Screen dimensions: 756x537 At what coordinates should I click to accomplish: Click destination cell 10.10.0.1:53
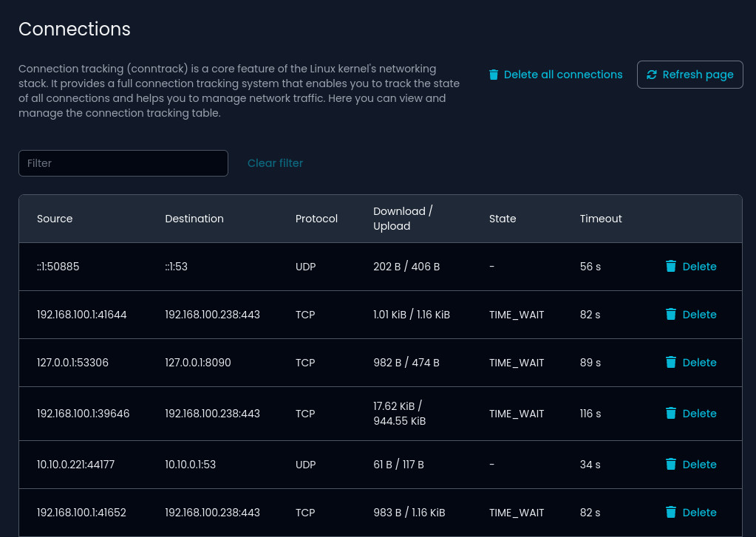(191, 465)
